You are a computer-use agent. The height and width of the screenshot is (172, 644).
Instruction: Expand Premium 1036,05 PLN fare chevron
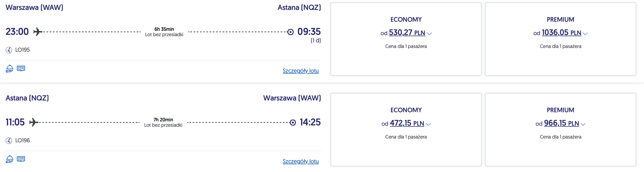[585, 34]
